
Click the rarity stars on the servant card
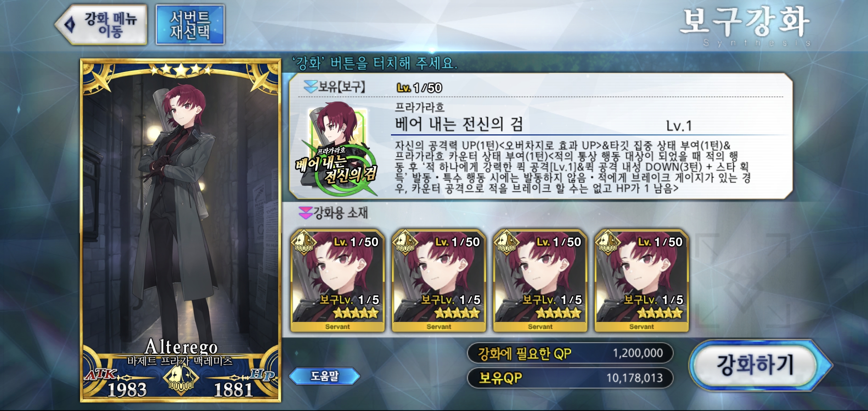click(x=181, y=70)
